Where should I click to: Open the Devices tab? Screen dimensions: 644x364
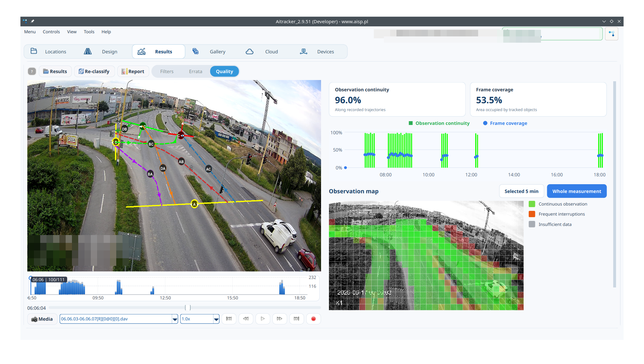[317, 51]
